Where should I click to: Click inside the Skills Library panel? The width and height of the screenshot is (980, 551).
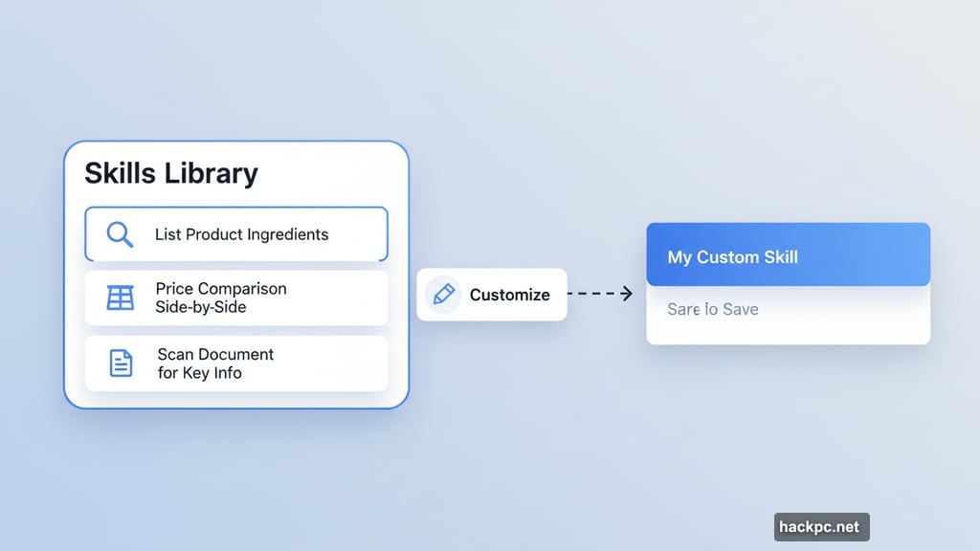(x=235, y=277)
